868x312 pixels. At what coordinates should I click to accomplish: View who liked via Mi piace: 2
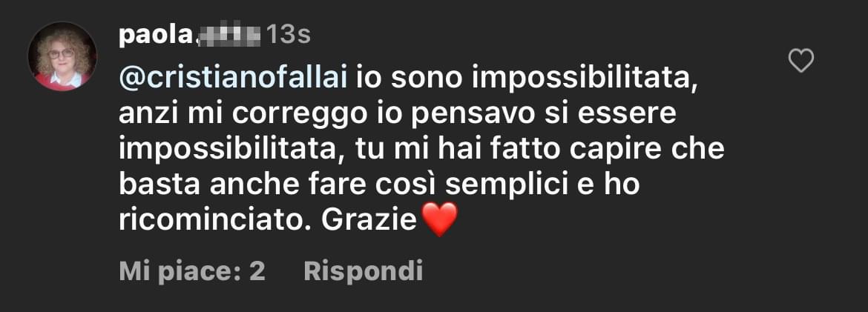pyautogui.click(x=192, y=271)
